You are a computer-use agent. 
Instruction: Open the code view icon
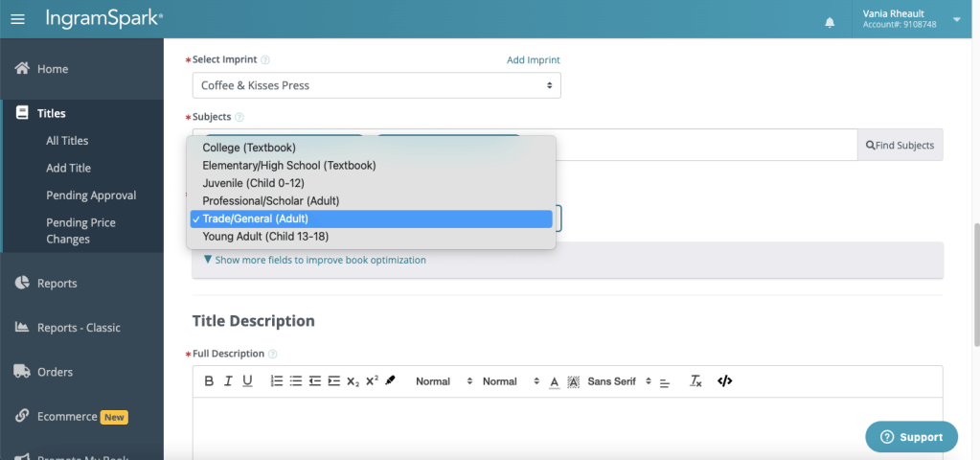pyautogui.click(x=725, y=381)
